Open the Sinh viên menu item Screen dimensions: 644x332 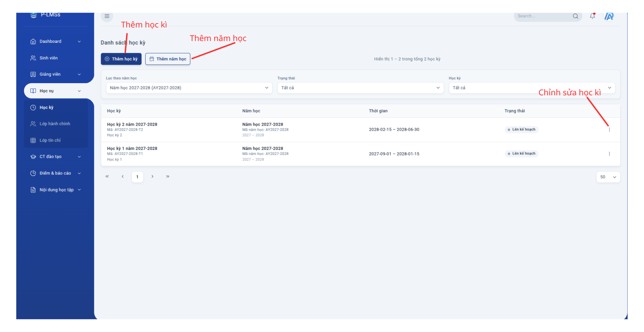tap(56, 58)
